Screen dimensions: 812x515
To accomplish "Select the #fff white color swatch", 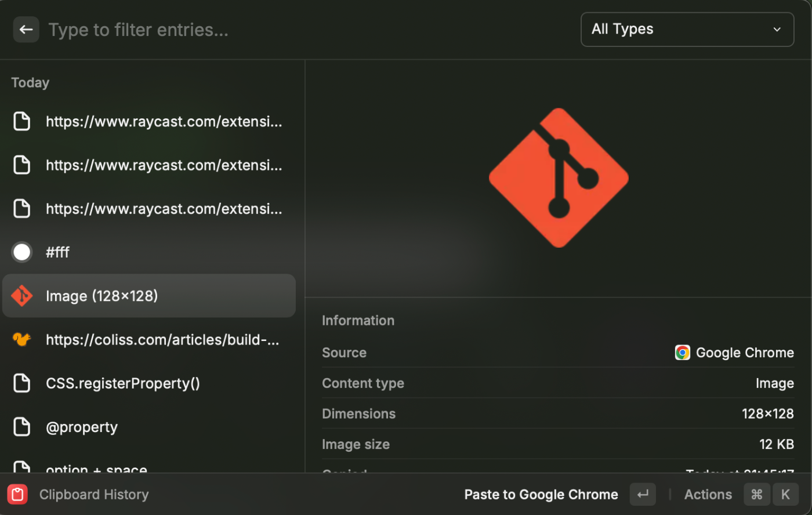I will pos(22,252).
